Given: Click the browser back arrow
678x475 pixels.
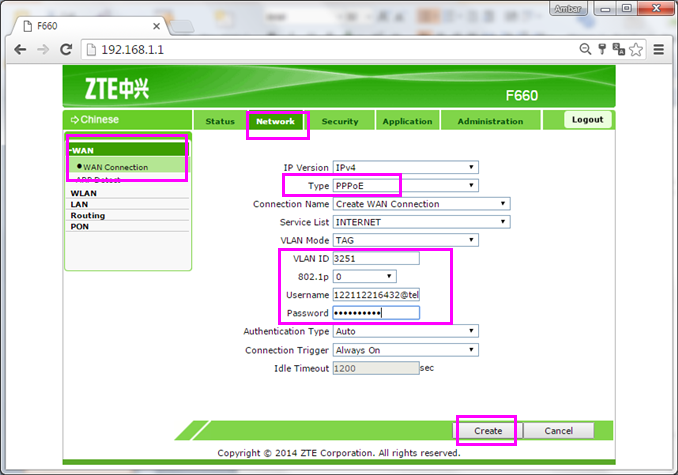Looking at the screenshot, I should pos(20,50).
